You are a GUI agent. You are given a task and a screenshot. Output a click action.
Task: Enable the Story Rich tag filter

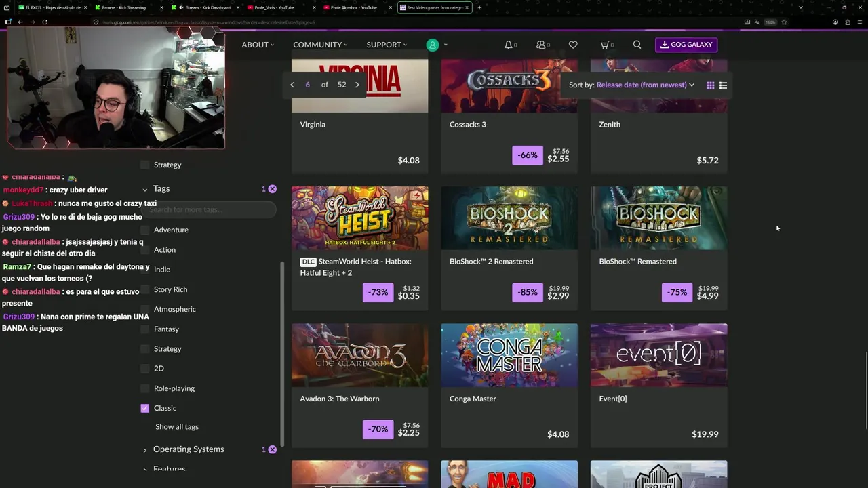(x=144, y=289)
